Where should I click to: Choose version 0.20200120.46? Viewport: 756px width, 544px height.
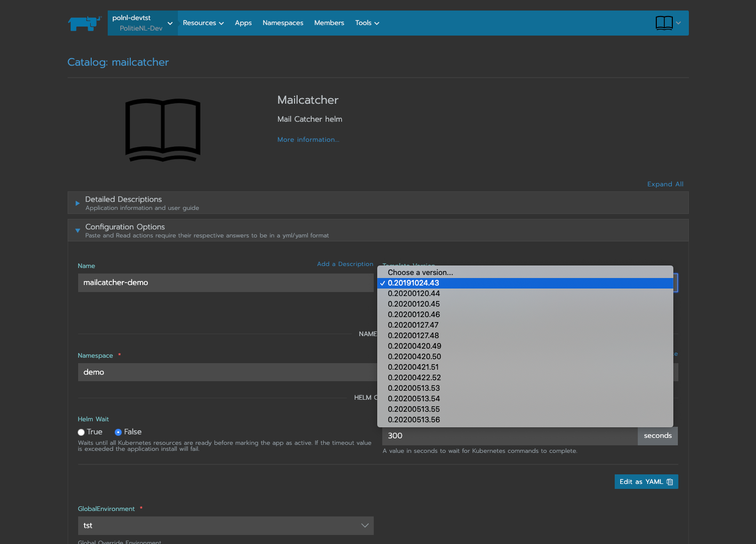coord(525,315)
